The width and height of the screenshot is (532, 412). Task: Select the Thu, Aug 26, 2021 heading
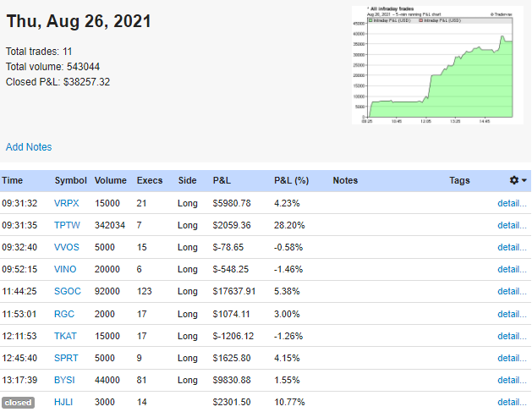(79, 21)
